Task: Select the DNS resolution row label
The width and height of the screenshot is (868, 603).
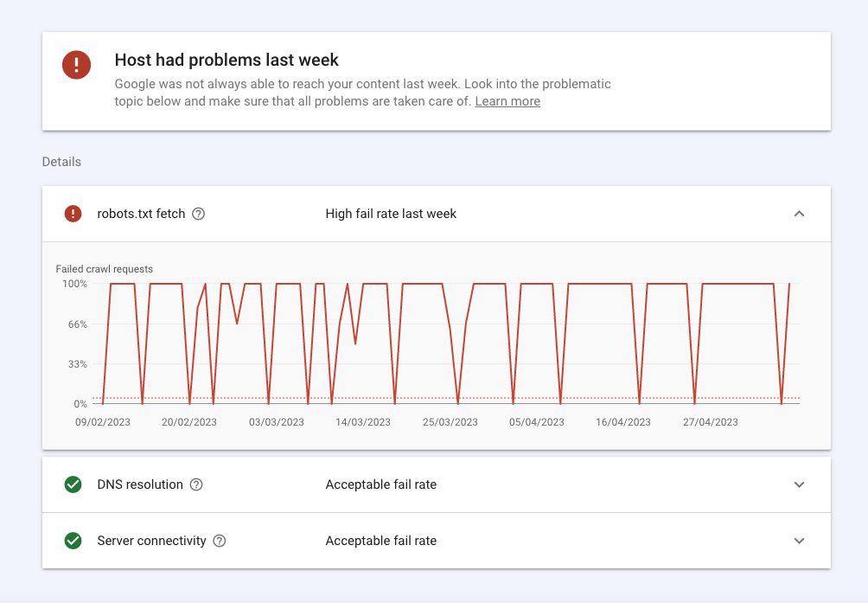Action: 140,484
